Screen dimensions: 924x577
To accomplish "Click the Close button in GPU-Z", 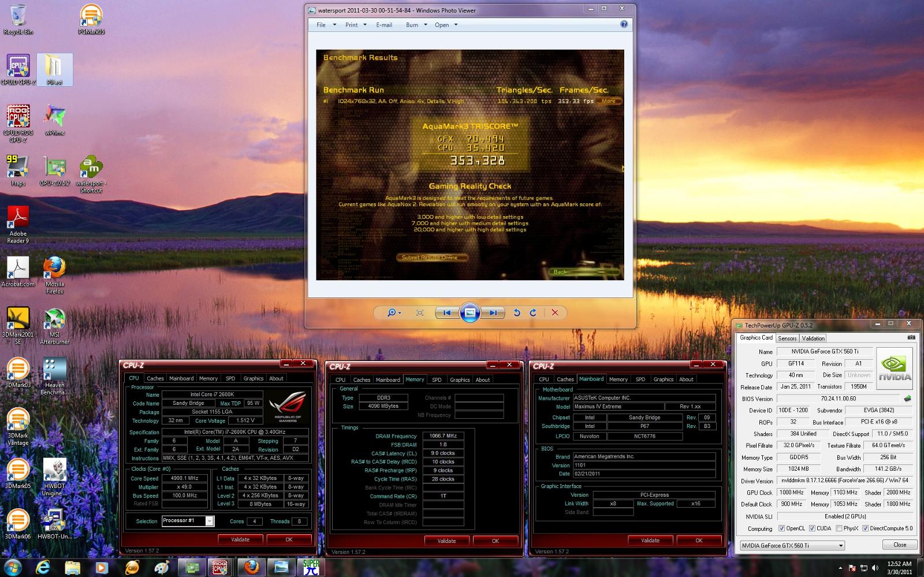I will (900, 545).
